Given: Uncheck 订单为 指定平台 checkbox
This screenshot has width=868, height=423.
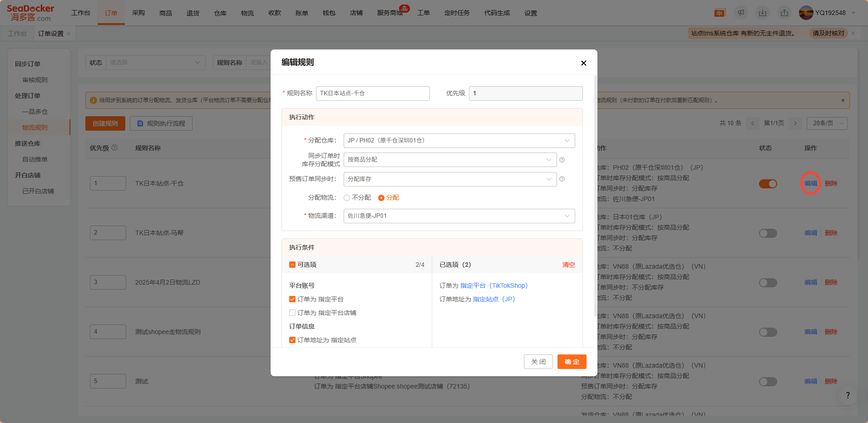Looking at the screenshot, I should click(x=292, y=299).
